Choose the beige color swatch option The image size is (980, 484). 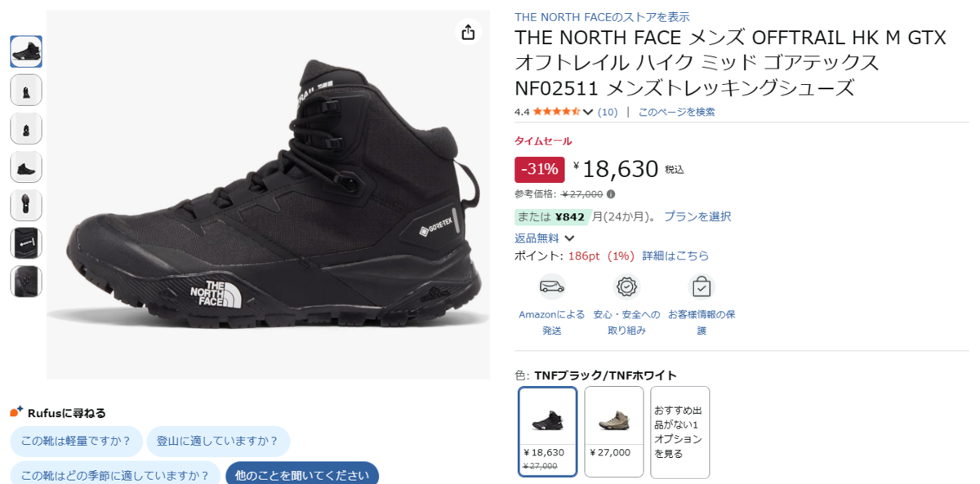613,431
